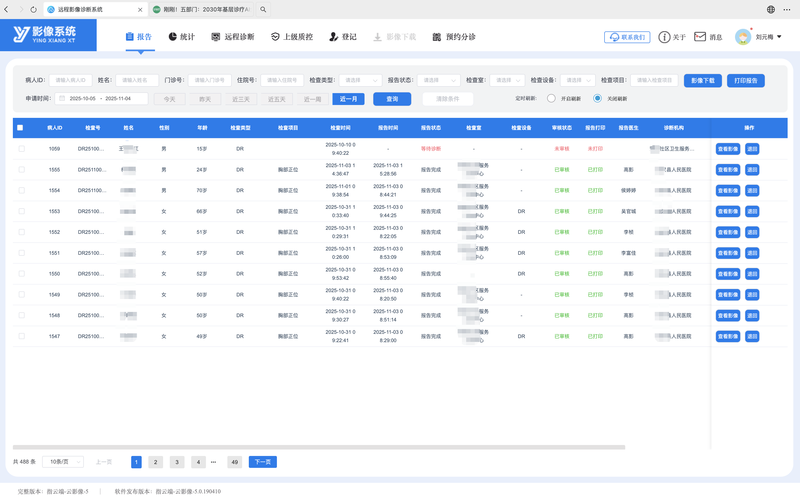This screenshot has width=800, height=500.
Task: Click the 打印报告 print report button
Action: (745, 80)
